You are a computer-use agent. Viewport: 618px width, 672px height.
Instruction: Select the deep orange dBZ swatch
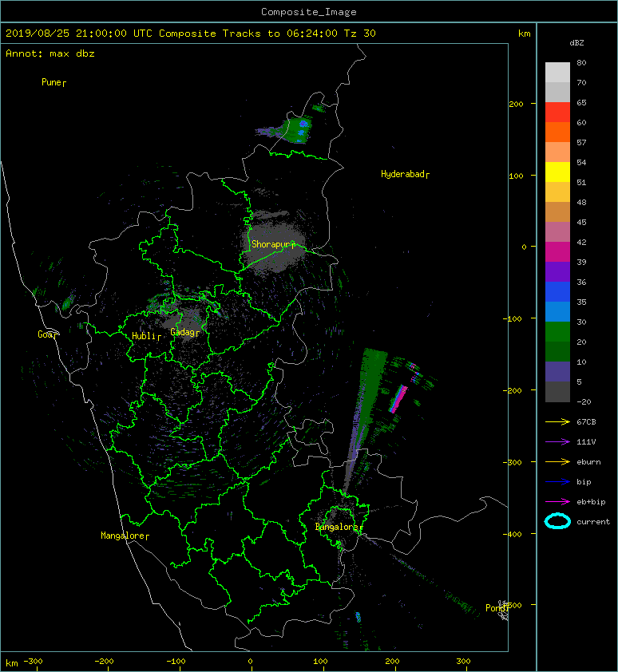point(557,132)
